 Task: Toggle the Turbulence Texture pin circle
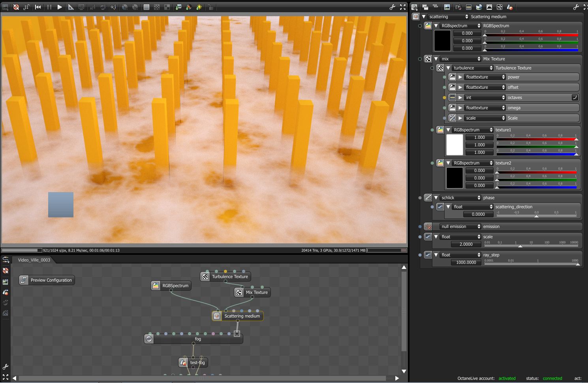[432, 68]
